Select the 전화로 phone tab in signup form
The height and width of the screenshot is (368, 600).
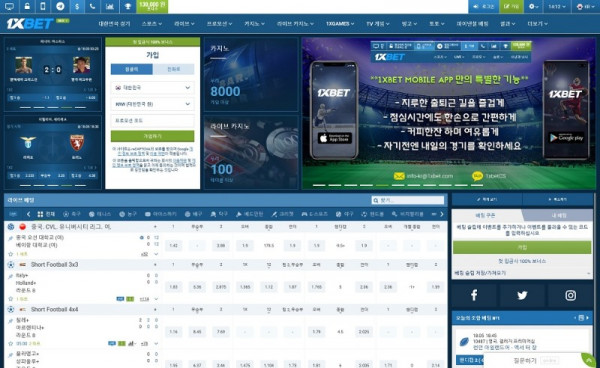pos(173,69)
